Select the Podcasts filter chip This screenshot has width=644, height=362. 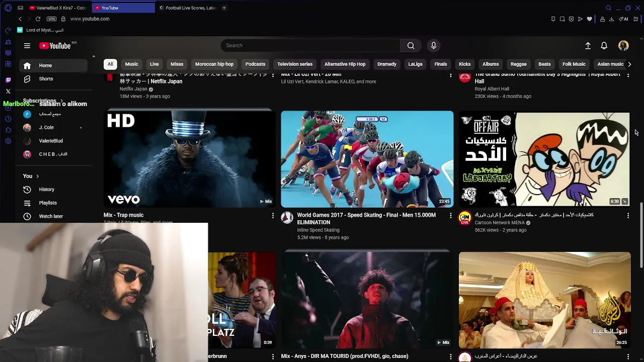(255, 64)
